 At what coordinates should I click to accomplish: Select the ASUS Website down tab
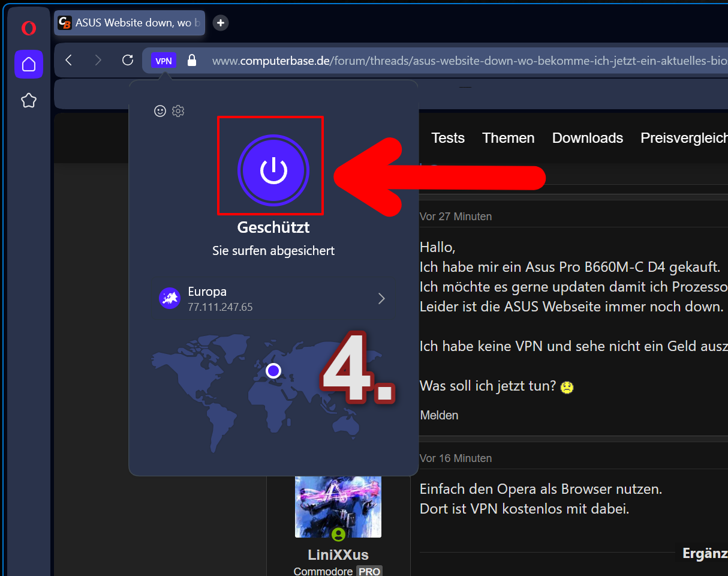click(130, 23)
